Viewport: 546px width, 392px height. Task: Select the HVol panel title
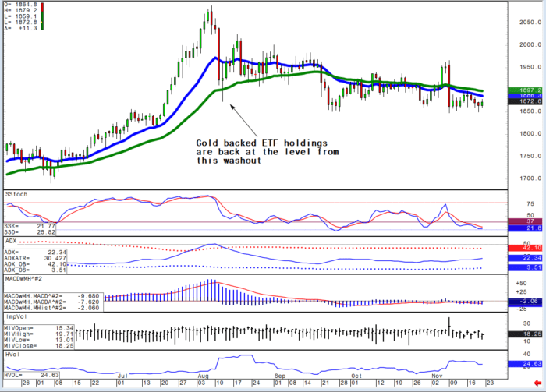tap(13, 353)
